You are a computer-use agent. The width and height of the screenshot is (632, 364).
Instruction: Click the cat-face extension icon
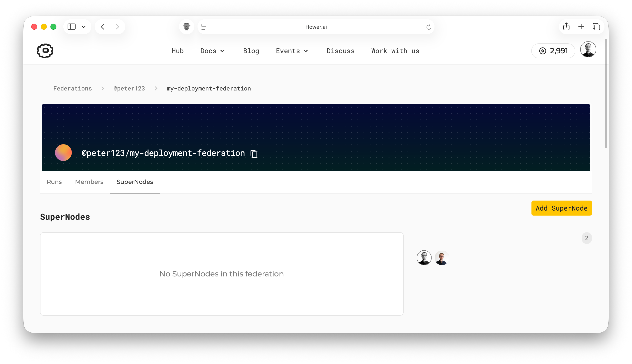point(186,26)
